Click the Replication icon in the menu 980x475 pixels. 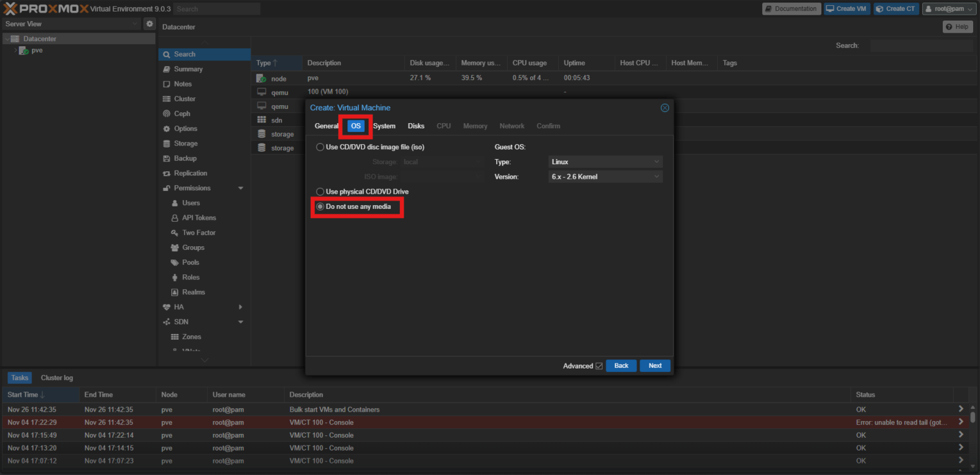[x=167, y=173]
